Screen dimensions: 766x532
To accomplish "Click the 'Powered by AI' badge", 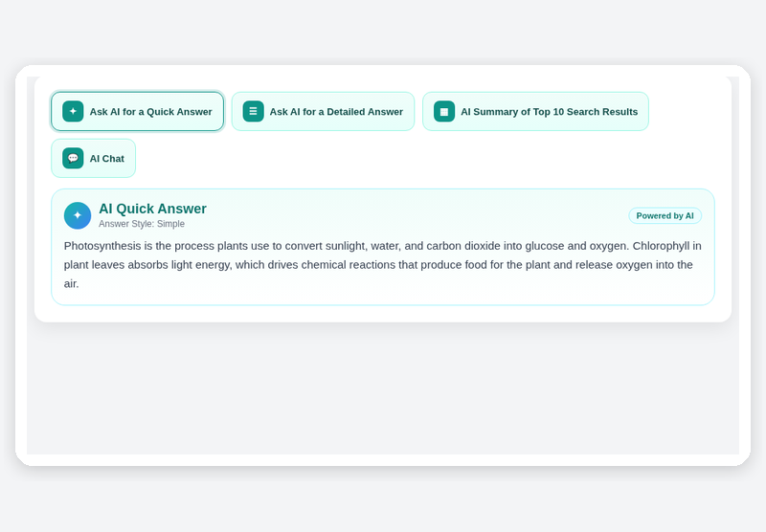I will point(665,215).
